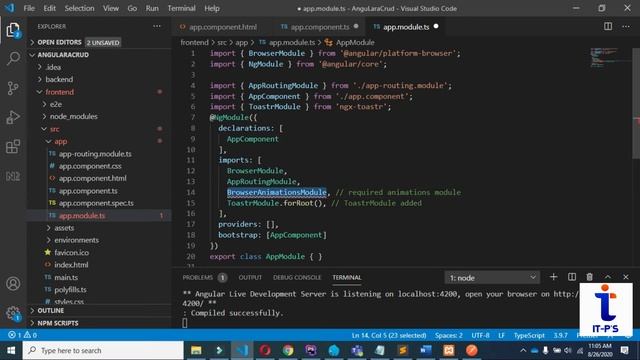Image resolution: width=640 pixels, height=360 pixels.
Task: Open the Explorer more actions ellipsis
Action: 157,27
